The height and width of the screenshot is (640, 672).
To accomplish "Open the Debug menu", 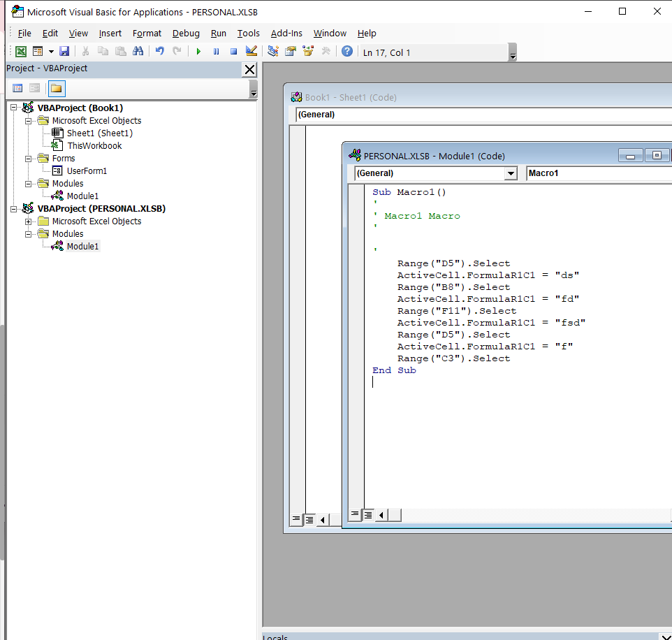I will tap(186, 33).
